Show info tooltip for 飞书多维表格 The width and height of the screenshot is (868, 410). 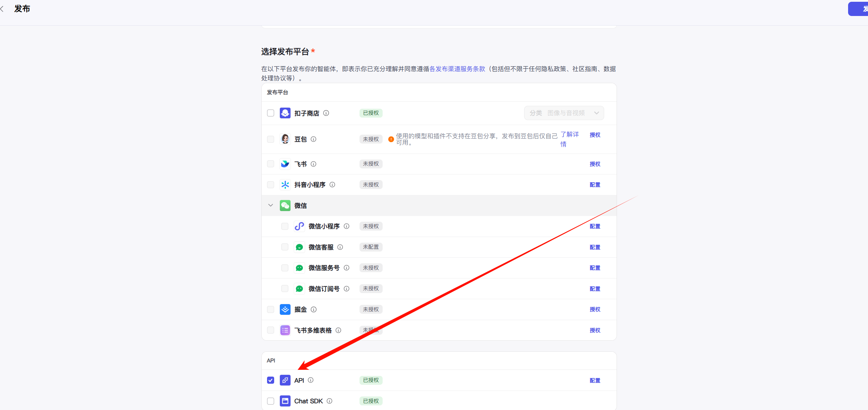[x=338, y=330]
